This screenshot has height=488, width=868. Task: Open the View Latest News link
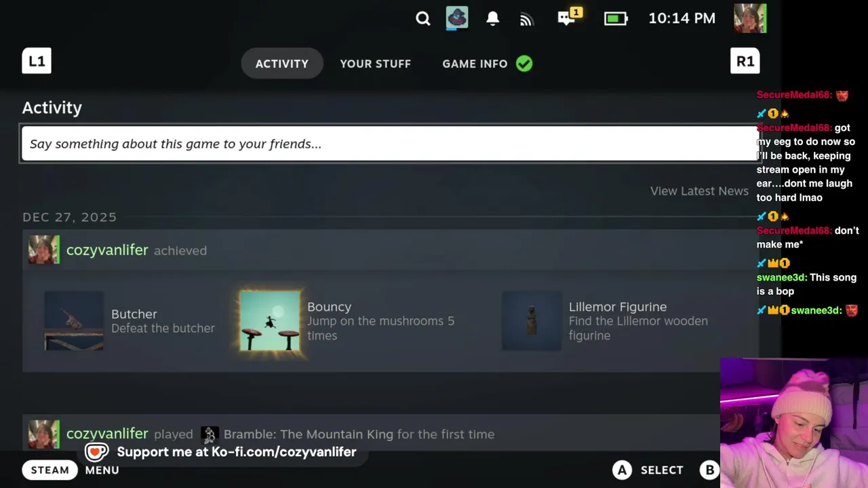pos(699,191)
